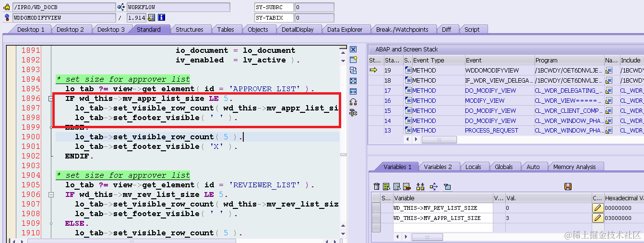This screenshot has width=644, height=243.
Task: Click the full-screen tool icon beside the editor
Action: [353, 81]
